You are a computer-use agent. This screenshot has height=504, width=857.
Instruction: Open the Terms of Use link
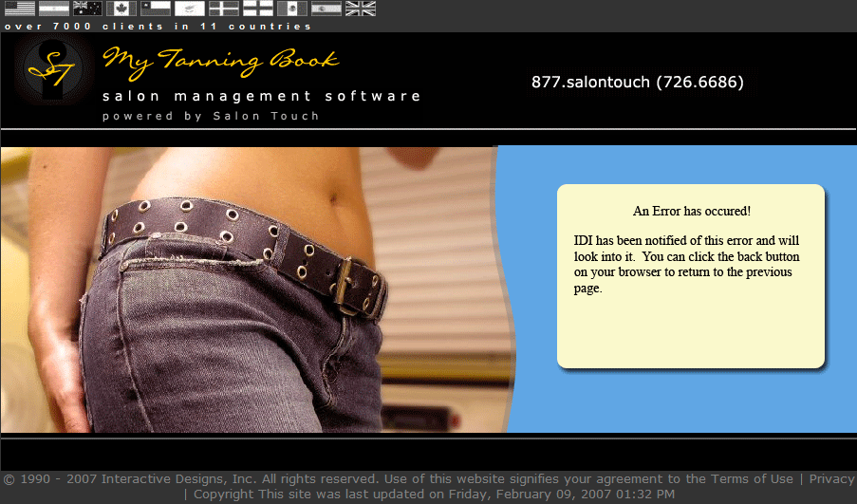(x=752, y=479)
